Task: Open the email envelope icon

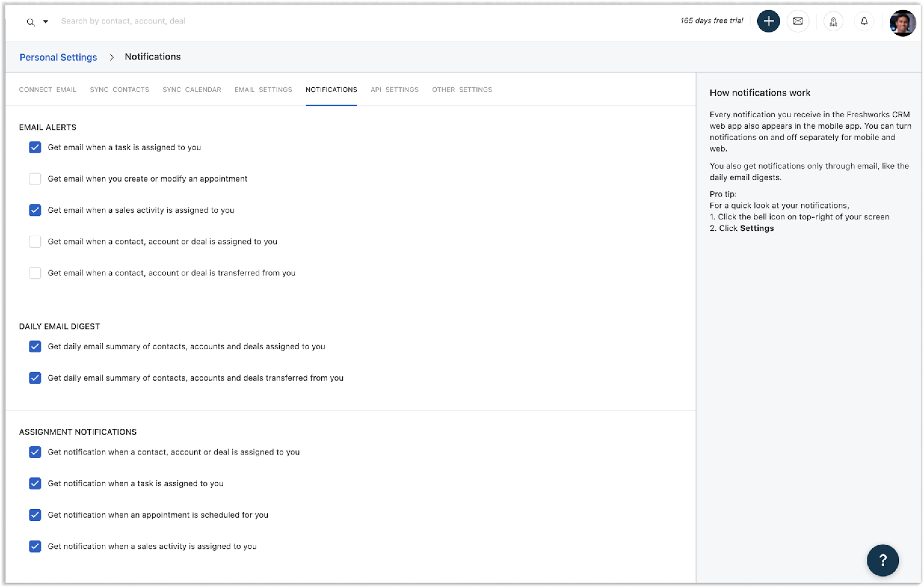Action: pos(798,21)
